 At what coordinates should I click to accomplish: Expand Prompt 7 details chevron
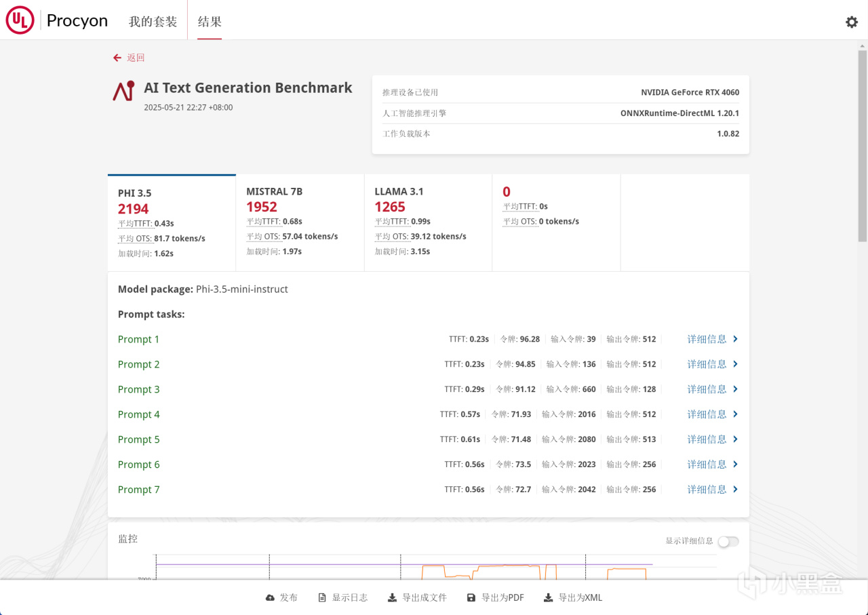coord(736,490)
